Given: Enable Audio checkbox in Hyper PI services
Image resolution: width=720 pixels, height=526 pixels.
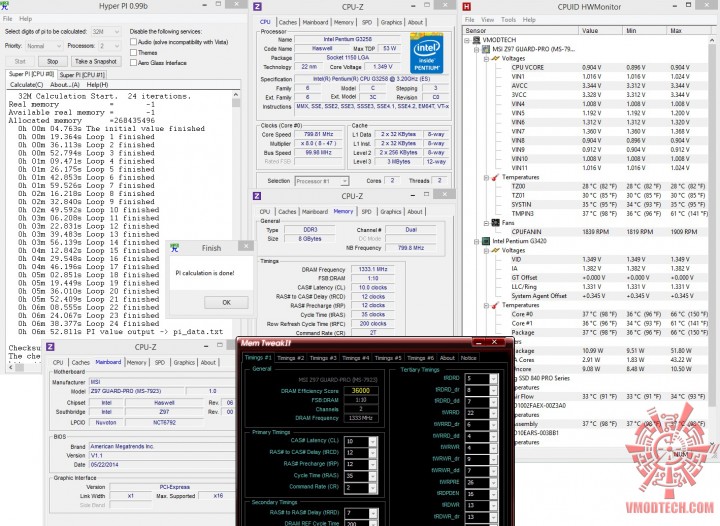Looking at the screenshot, I should tap(134, 42).
